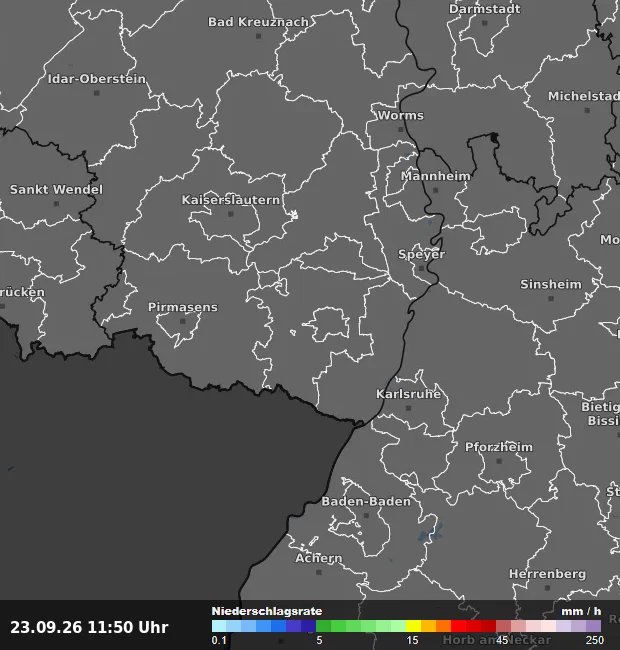
Task: Select the Pforzheim city marker
Action: point(499,461)
